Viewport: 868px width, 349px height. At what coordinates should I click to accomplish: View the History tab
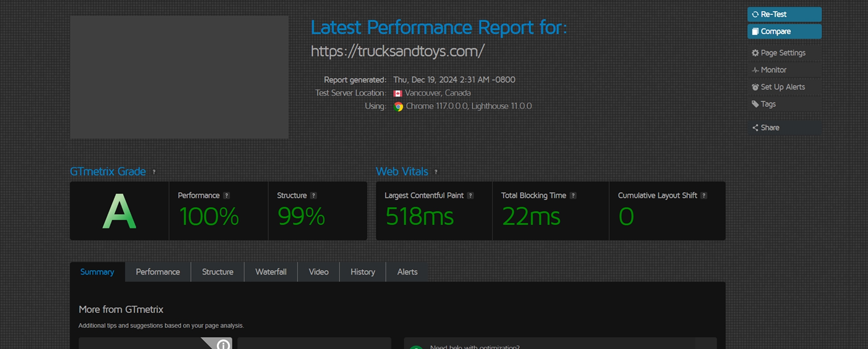coord(362,272)
